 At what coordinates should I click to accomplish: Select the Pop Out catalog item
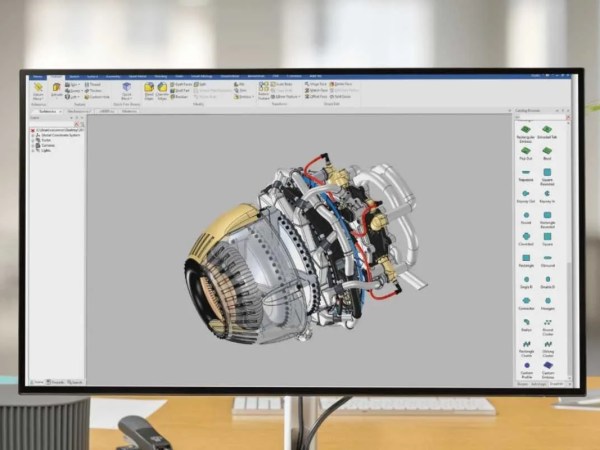point(526,153)
